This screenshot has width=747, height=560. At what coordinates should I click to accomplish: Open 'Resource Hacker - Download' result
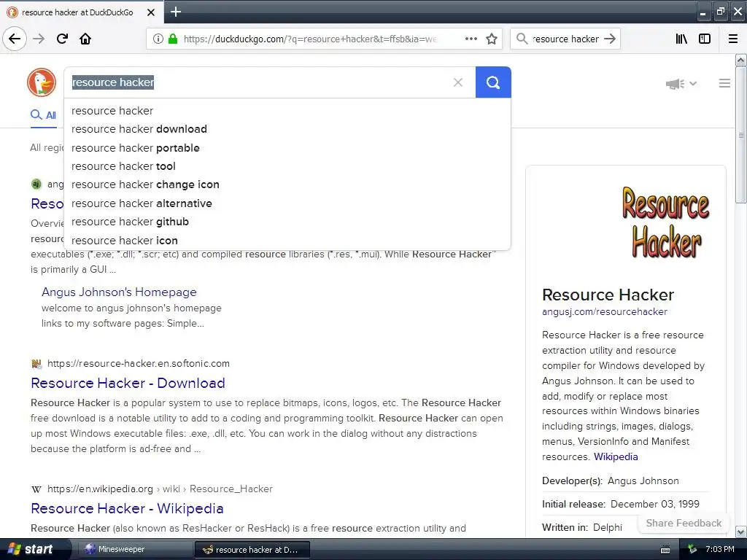click(x=128, y=383)
